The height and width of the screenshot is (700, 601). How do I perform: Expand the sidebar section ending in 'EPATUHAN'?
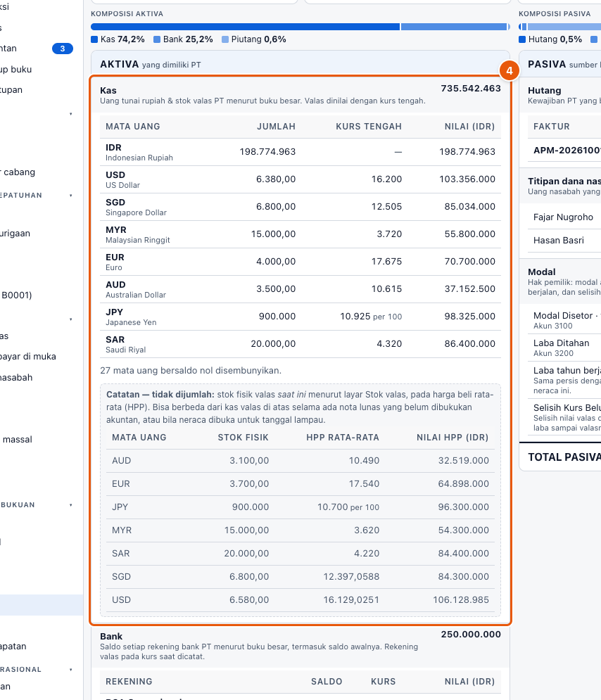coord(70,196)
